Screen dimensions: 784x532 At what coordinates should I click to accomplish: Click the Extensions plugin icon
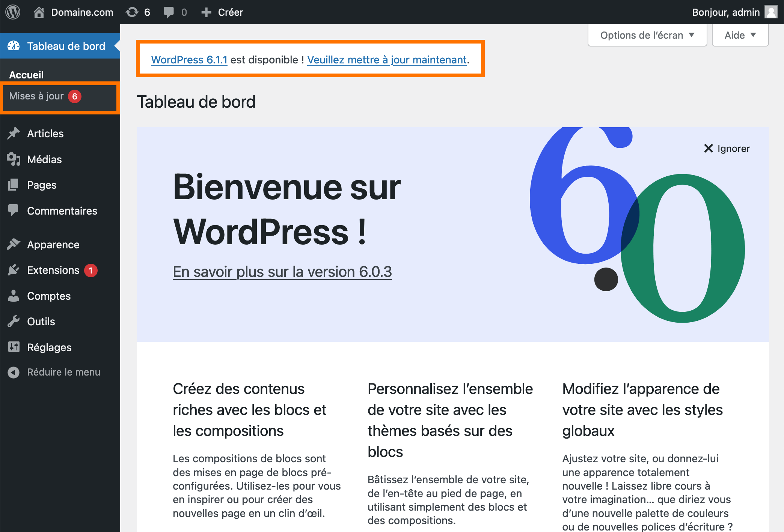pyautogui.click(x=14, y=270)
